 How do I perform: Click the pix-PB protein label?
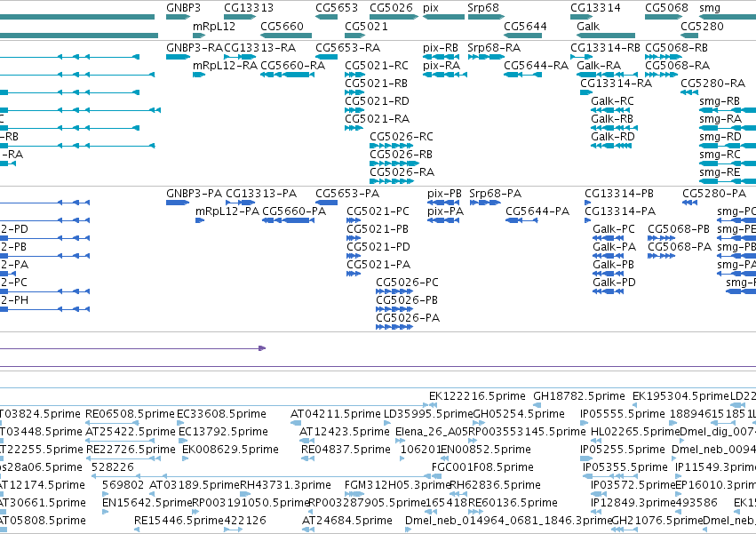coord(444,194)
